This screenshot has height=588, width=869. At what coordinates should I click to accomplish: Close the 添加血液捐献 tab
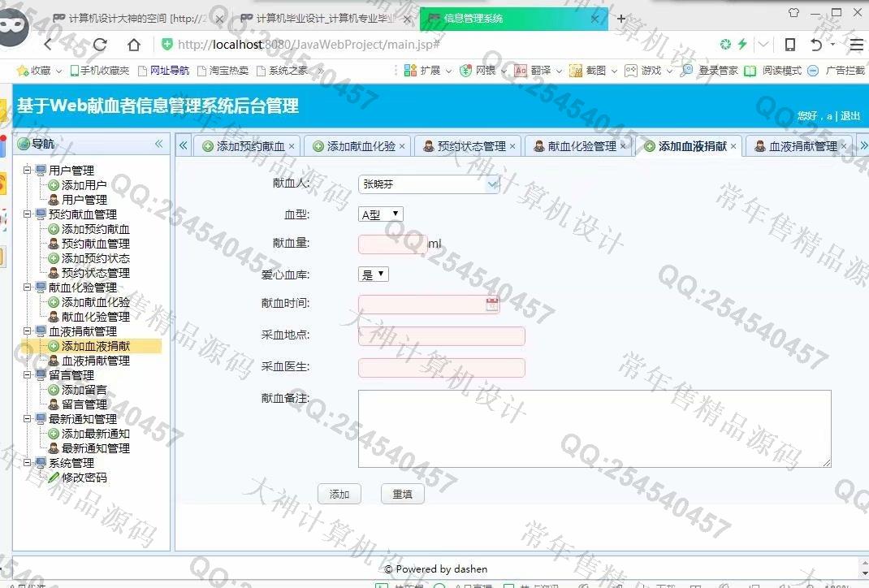pos(733,146)
